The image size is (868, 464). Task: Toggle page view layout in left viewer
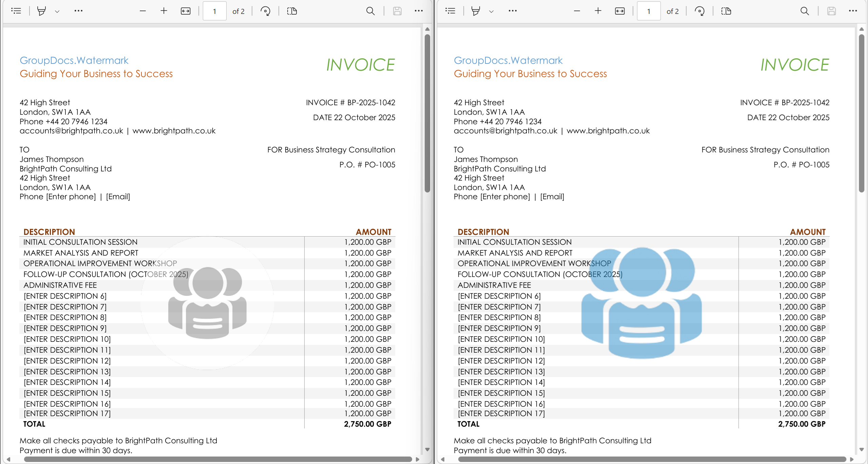(292, 11)
